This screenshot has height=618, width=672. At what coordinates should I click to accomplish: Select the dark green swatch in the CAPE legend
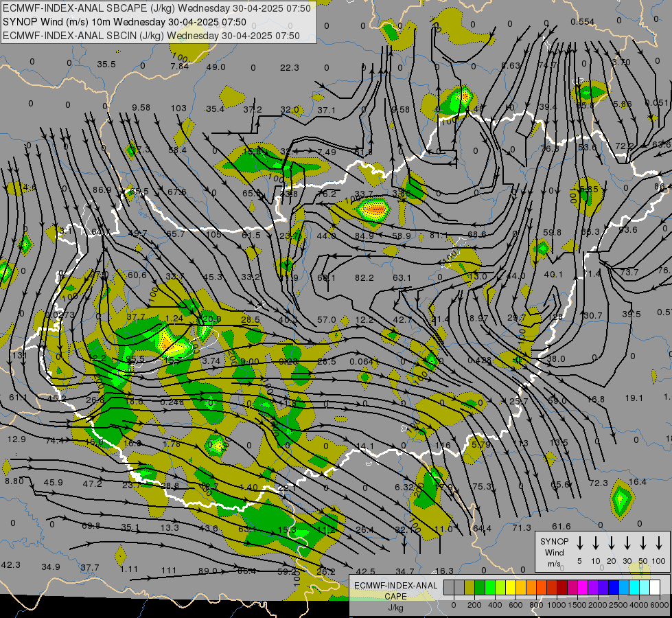480,587
